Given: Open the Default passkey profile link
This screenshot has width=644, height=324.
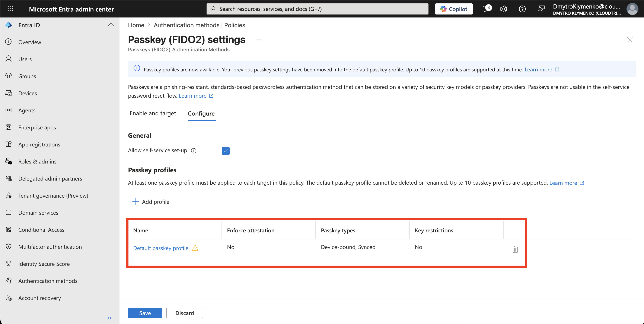Looking at the screenshot, I should [160, 248].
